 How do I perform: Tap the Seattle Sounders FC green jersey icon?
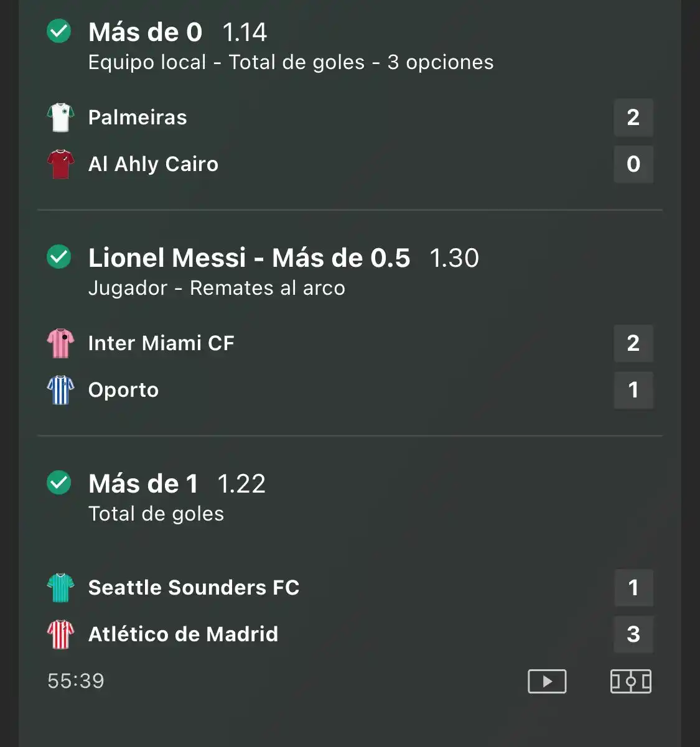tap(60, 588)
